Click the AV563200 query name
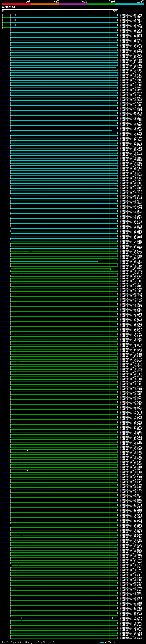This screenshot has height=644, width=146. pos(8,8)
